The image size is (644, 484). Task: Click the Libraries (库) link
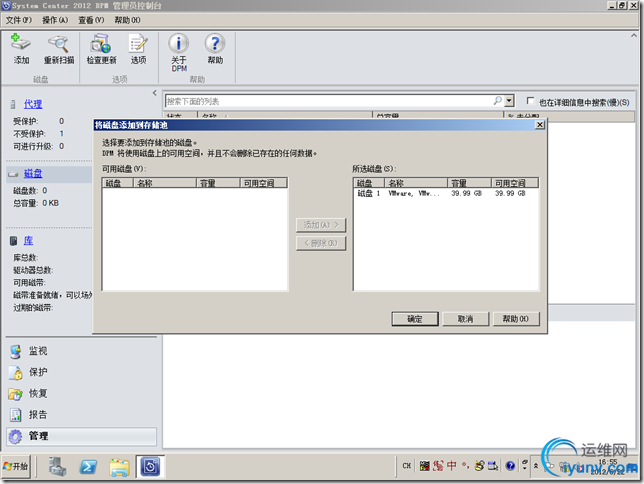(28, 241)
